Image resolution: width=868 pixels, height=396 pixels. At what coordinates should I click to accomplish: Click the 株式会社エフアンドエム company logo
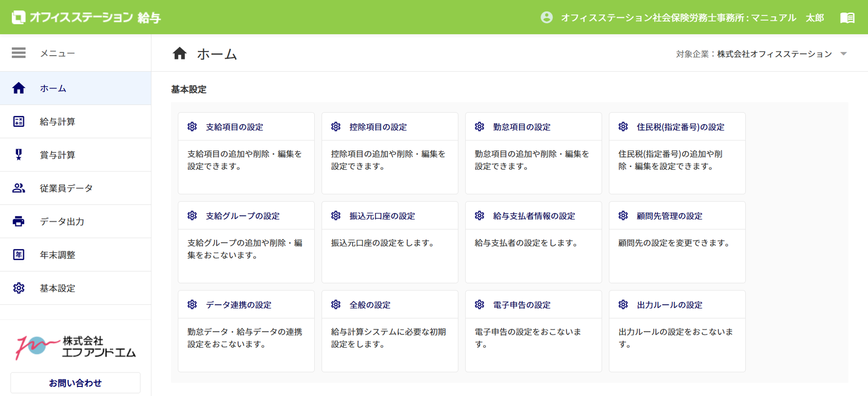click(x=76, y=348)
